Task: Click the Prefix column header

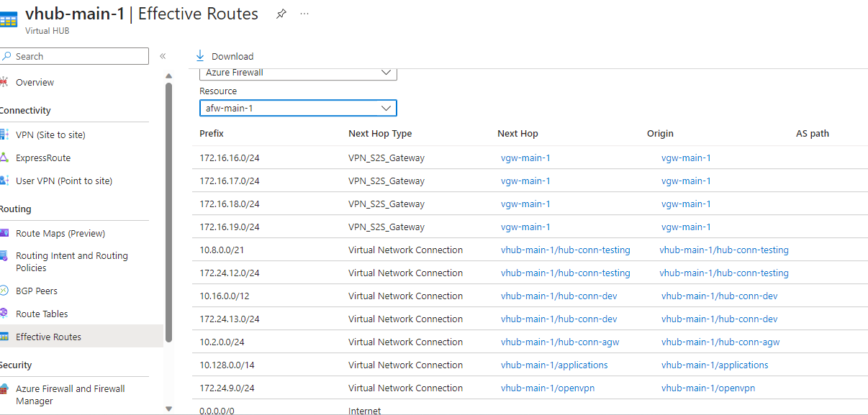Action: pos(212,133)
